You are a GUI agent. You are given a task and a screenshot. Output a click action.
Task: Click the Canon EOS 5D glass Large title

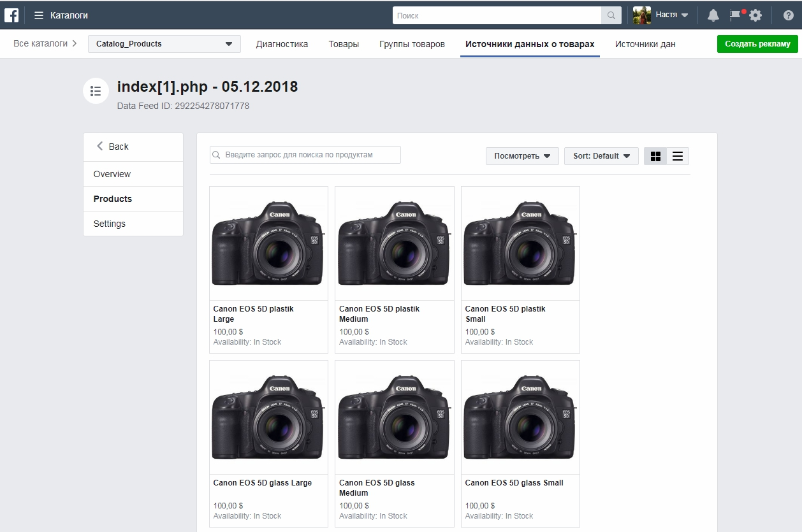263,483
